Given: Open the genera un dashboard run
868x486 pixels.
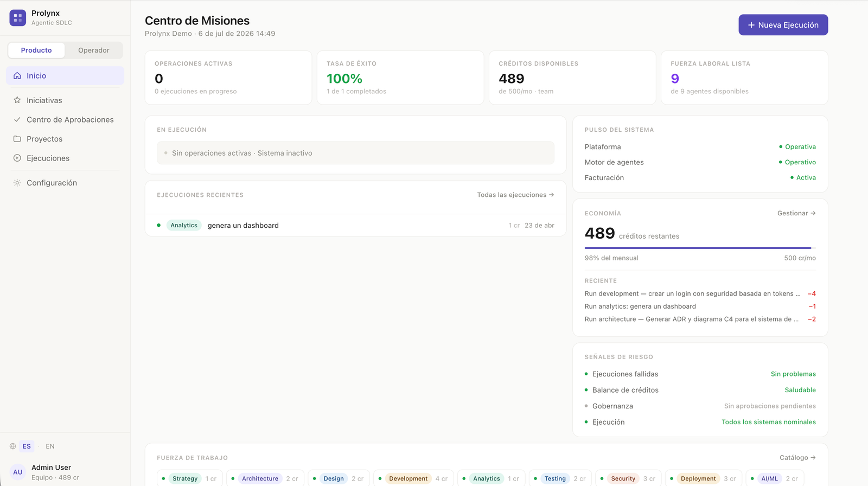Looking at the screenshot, I should pos(355,225).
